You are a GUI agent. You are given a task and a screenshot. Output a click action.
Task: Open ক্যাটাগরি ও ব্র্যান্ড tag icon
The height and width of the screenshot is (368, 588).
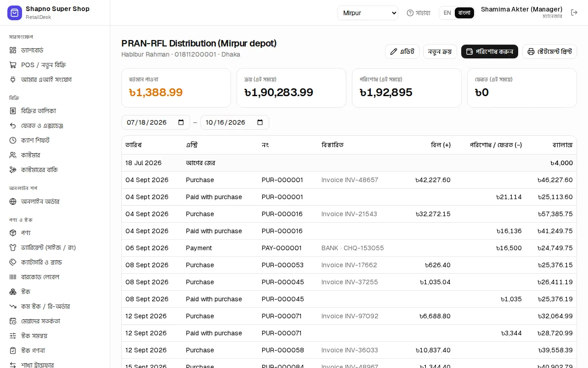(13, 262)
